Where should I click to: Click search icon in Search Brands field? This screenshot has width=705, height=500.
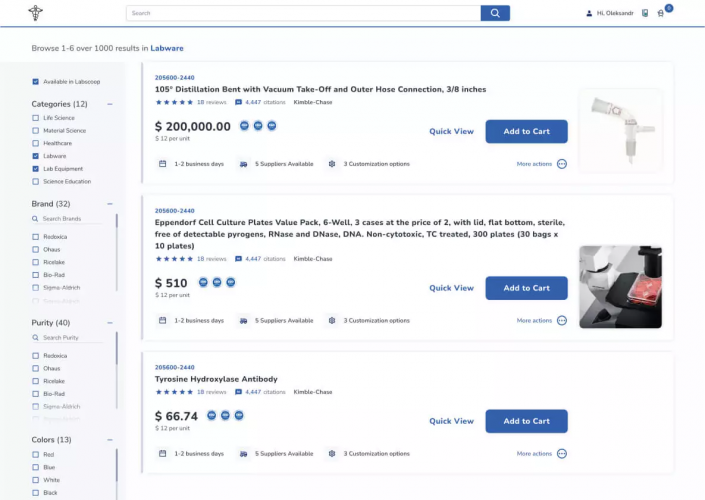coord(35,219)
